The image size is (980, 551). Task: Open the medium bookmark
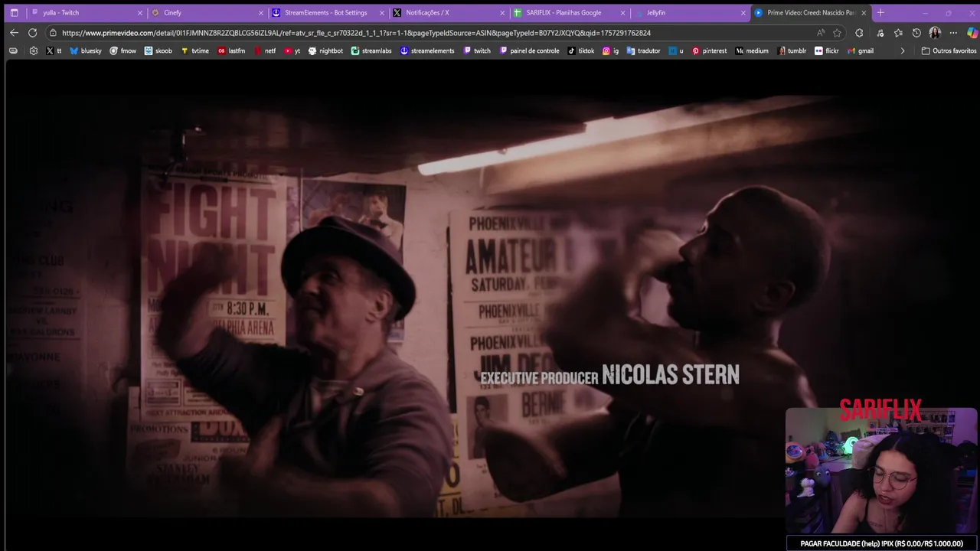[x=752, y=51]
